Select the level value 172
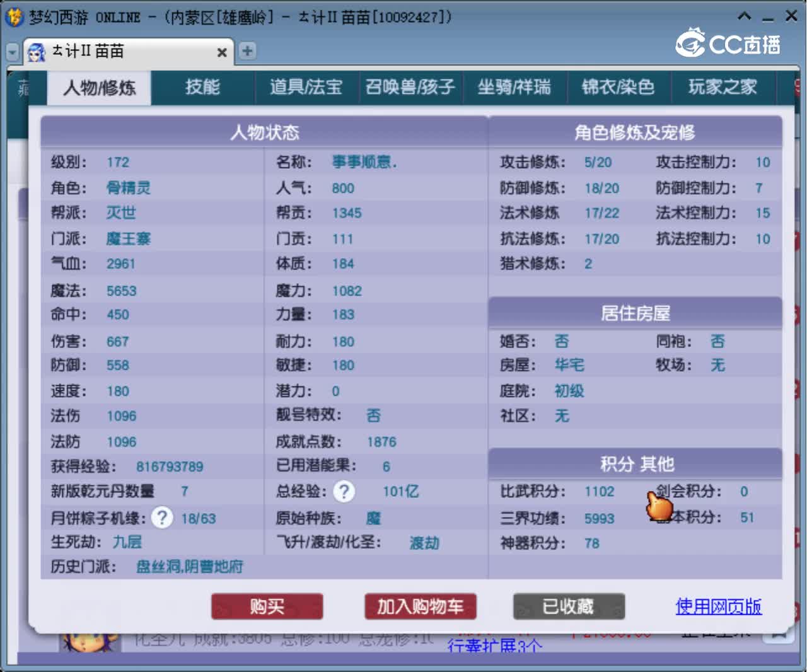This screenshot has width=807, height=672. pyautogui.click(x=118, y=163)
